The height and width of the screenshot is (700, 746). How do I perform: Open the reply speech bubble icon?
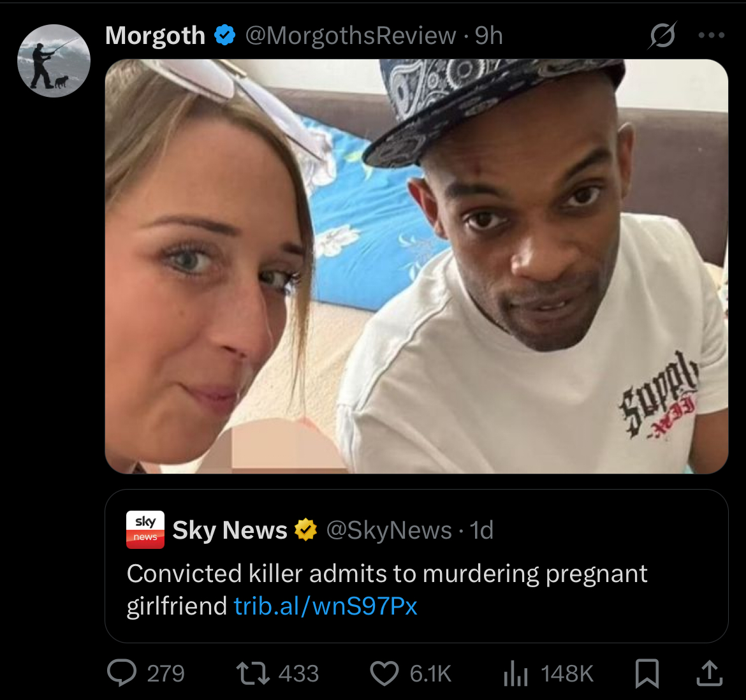tap(122, 673)
